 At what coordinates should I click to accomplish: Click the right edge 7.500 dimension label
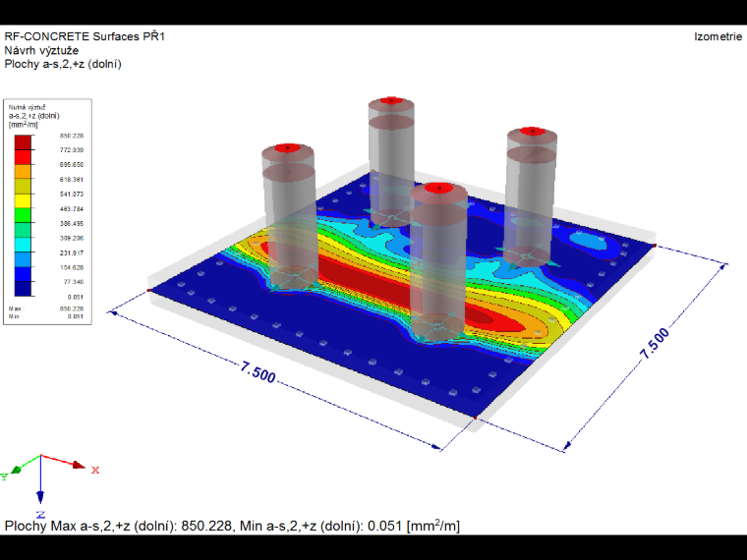click(655, 343)
